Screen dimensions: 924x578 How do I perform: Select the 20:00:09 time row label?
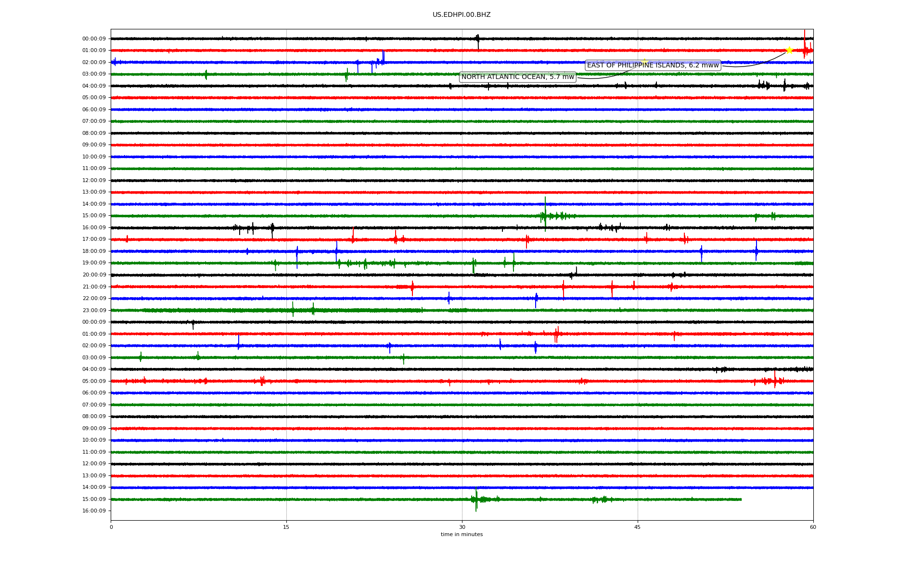tap(94, 275)
